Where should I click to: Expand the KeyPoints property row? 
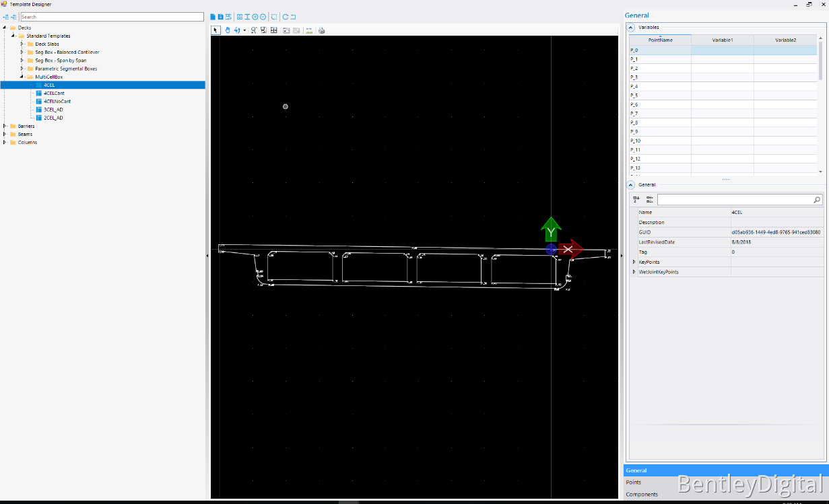(634, 262)
